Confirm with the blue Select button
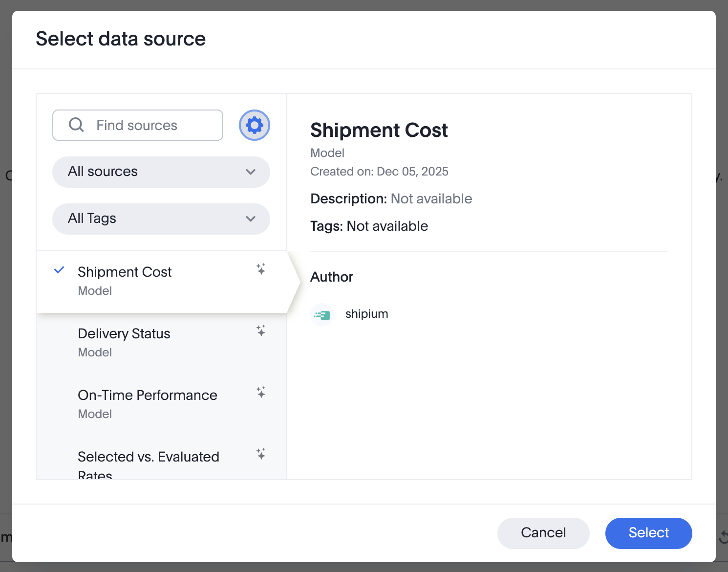The height and width of the screenshot is (572, 728). [648, 533]
